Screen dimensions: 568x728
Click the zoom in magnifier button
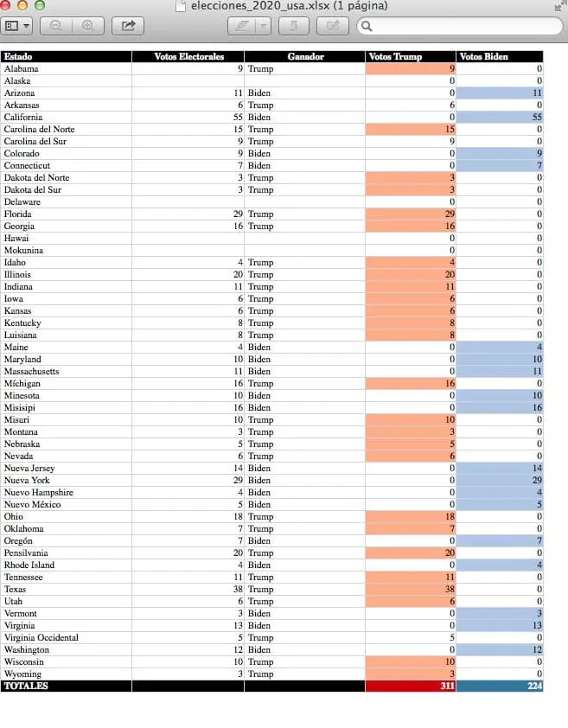[88, 26]
